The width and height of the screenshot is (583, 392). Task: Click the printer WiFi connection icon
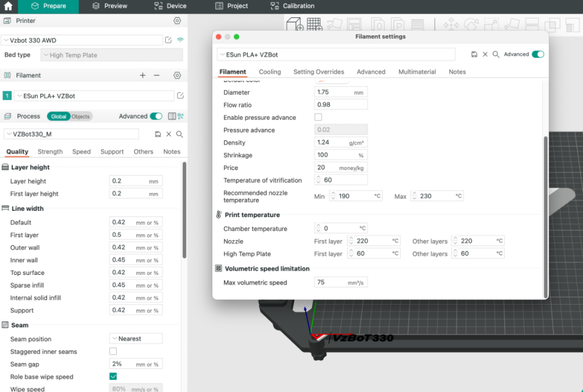180,40
